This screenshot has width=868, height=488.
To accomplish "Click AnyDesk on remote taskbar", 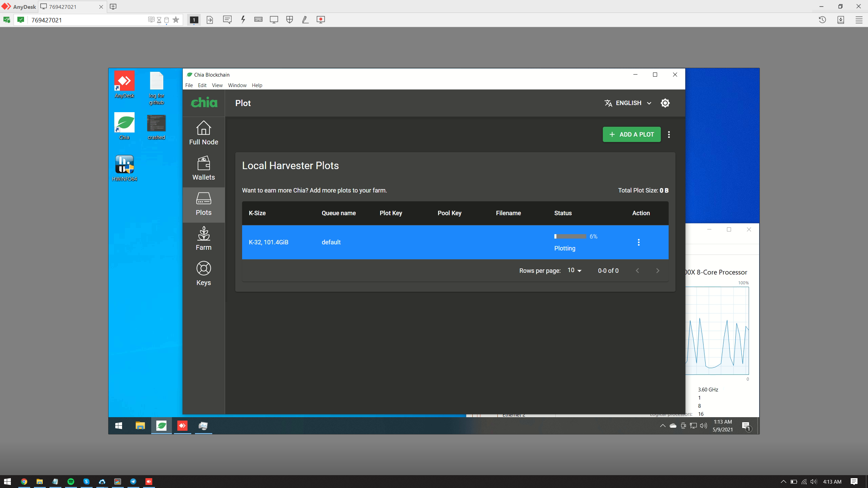I will (x=182, y=426).
